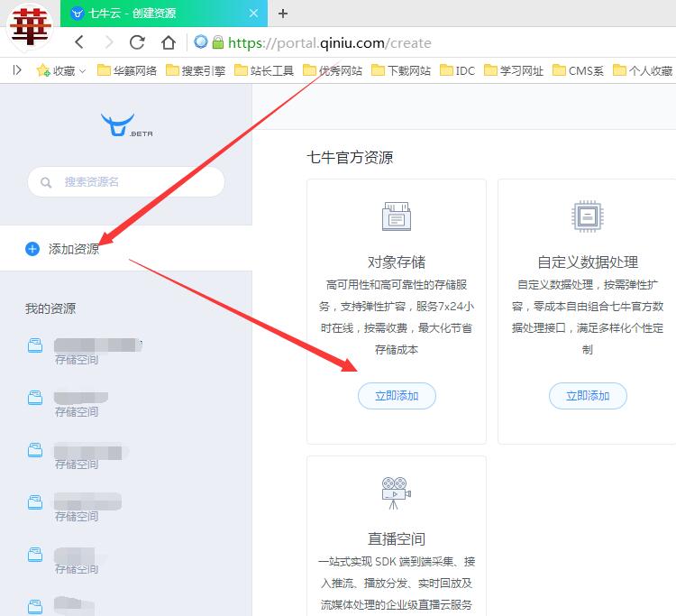676x616 pixels.
Task: Open the 个人收藏 bookmark folder
Action: point(643,70)
